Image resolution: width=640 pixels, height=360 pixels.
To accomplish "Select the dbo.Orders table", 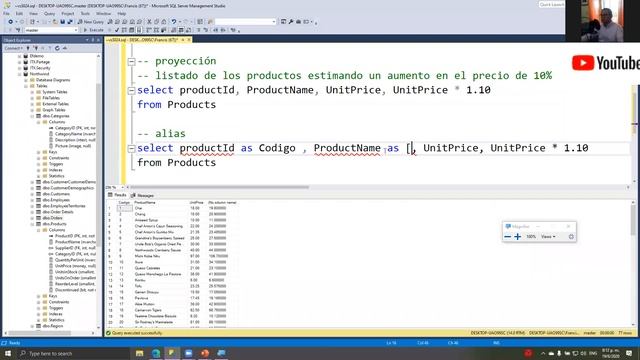I will pyautogui.click(x=52, y=218).
